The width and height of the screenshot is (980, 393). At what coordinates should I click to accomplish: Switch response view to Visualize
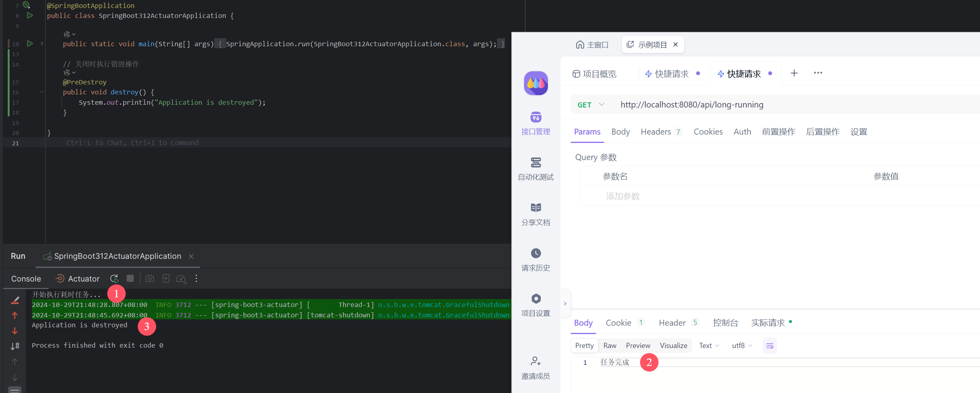point(673,346)
